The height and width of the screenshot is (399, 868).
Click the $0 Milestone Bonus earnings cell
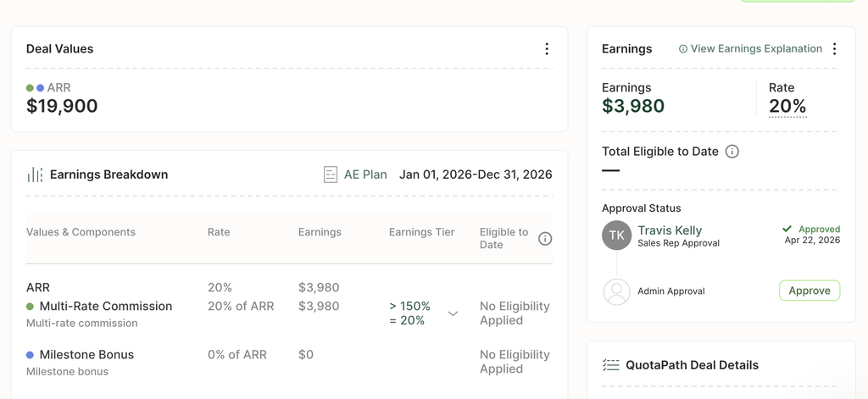(305, 355)
